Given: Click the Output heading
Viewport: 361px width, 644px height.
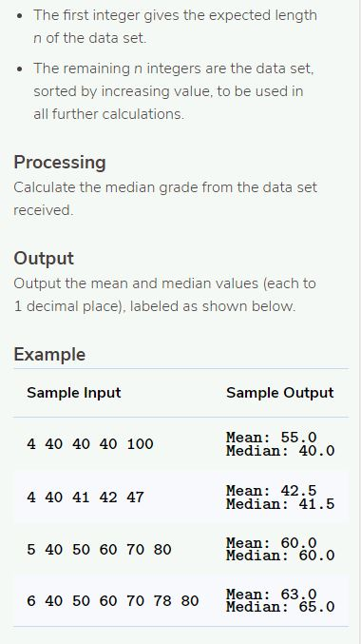Looking at the screenshot, I should pyautogui.click(x=44, y=259).
